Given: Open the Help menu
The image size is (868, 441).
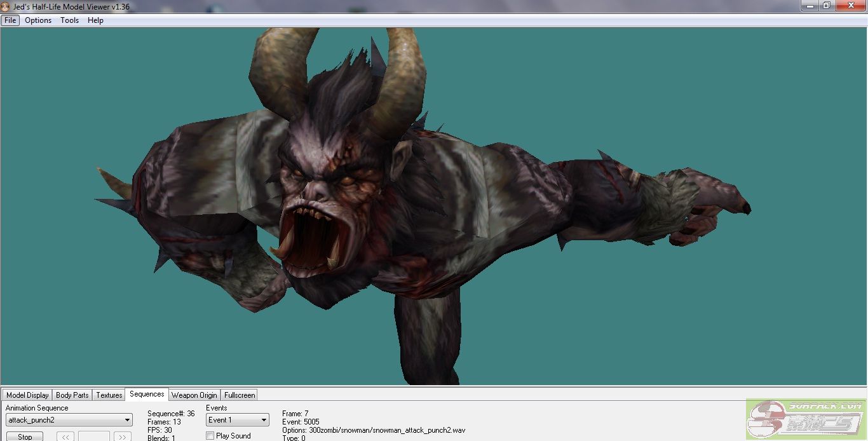Looking at the screenshot, I should pos(95,20).
